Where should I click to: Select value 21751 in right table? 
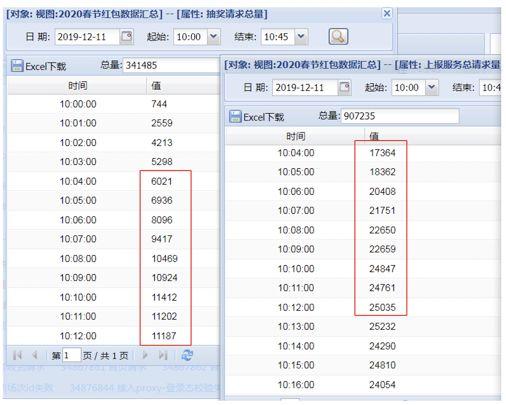pos(382,211)
